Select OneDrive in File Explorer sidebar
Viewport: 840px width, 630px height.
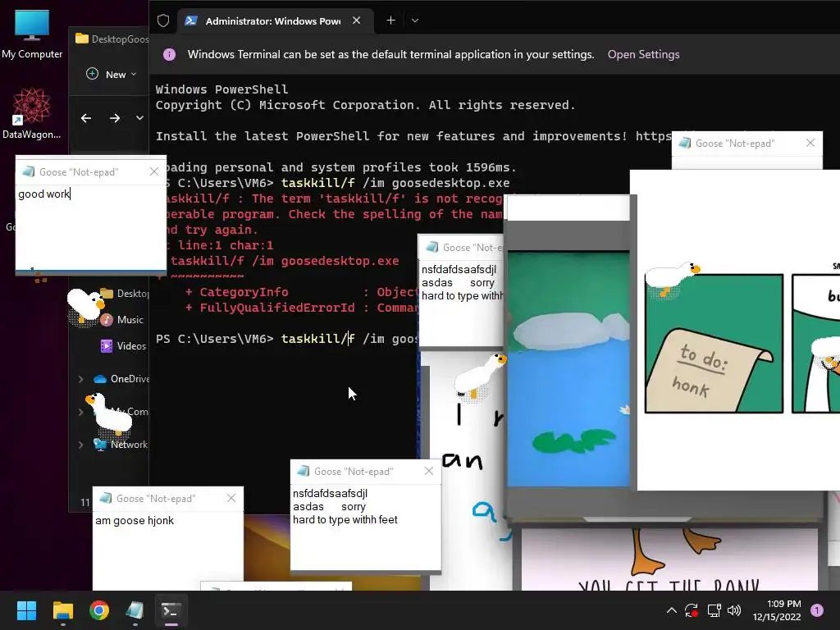click(121, 379)
